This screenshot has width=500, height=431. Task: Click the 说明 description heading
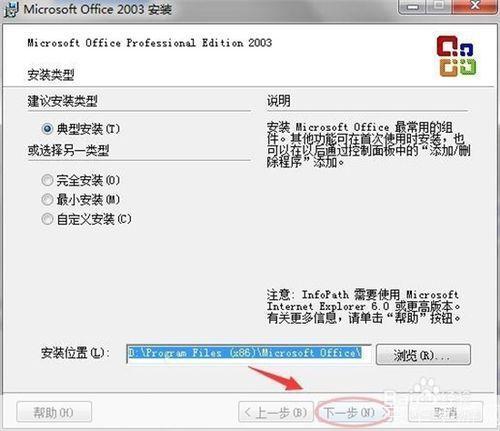point(278,100)
